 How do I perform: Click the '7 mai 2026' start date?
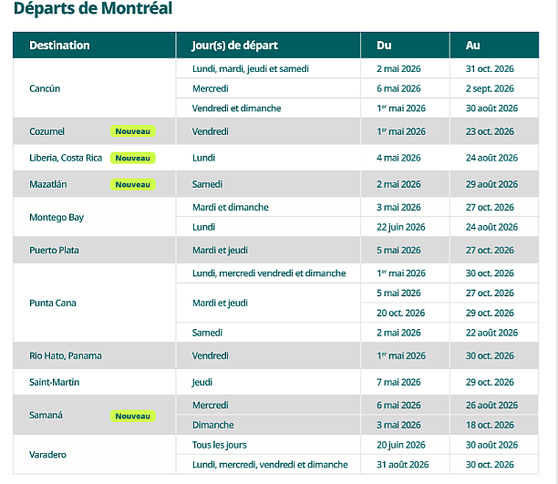pyautogui.click(x=399, y=382)
